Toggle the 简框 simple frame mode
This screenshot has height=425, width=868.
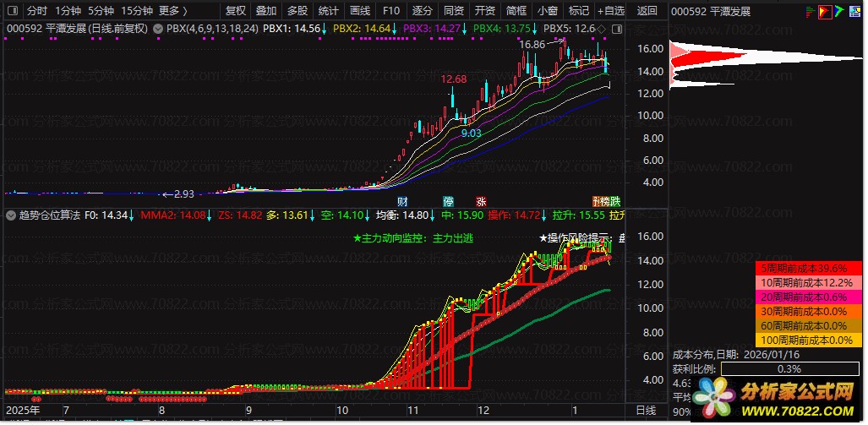pos(516,10)
